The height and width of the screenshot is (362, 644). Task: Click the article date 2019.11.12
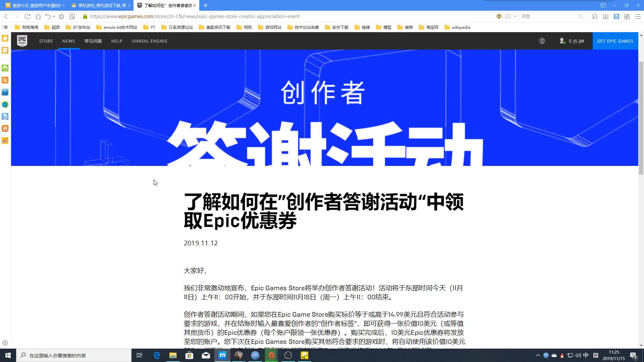click(201, 243)
